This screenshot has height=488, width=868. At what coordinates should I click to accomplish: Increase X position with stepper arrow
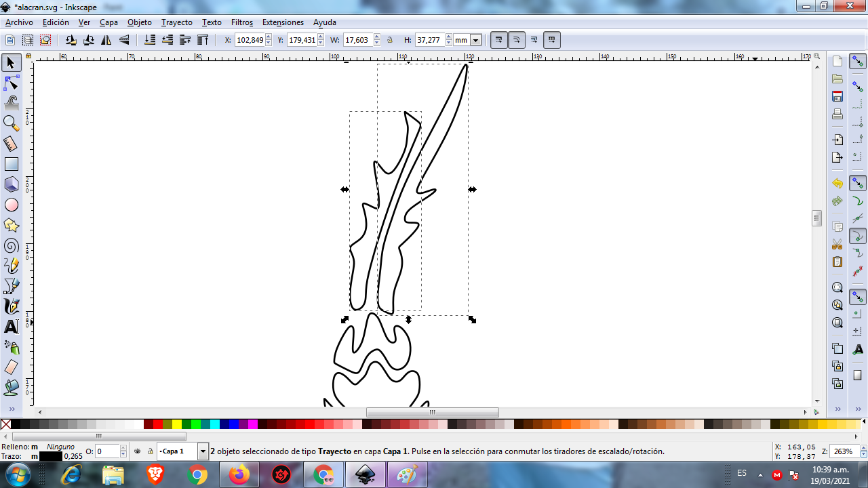[269, 37]
